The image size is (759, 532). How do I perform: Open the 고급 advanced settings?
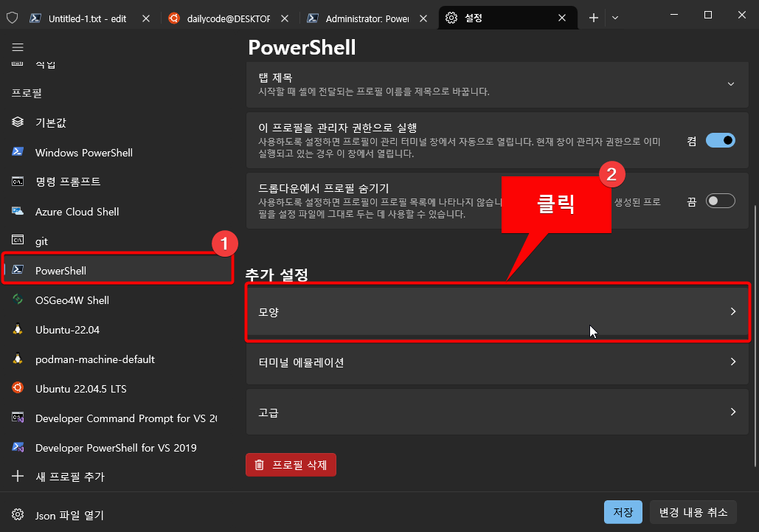pyautogui.click(x=497, y=412)
